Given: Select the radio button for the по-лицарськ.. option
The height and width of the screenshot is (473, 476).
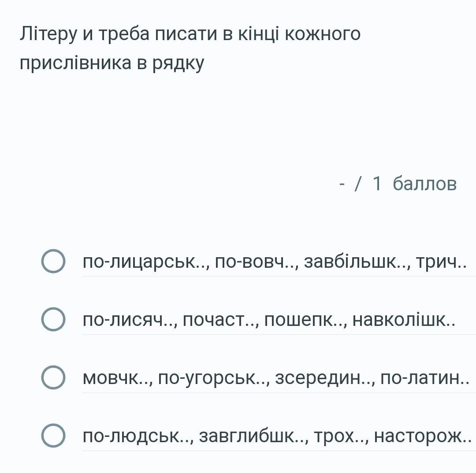Looking at the screenshot, I should pyautogui.click(x=53, y=262).
